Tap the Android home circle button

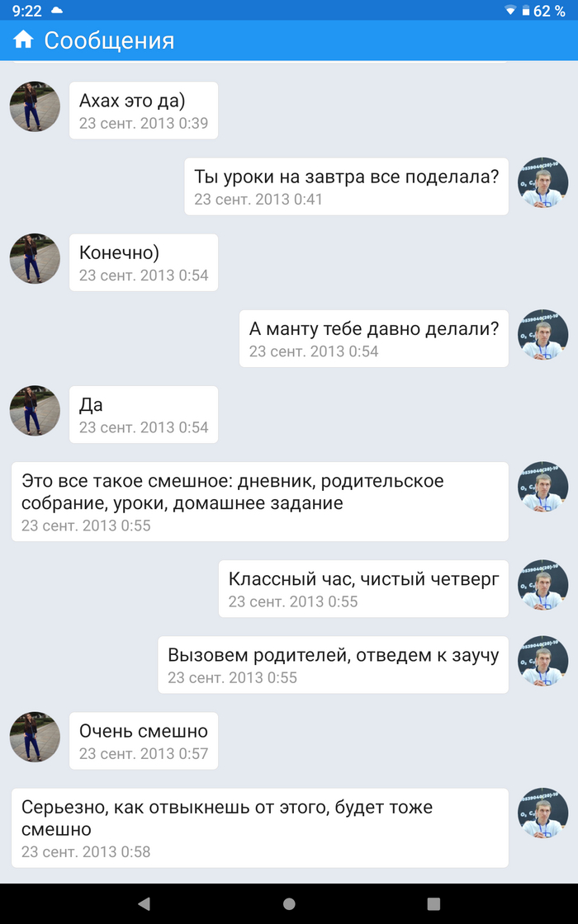click(289, 903)
